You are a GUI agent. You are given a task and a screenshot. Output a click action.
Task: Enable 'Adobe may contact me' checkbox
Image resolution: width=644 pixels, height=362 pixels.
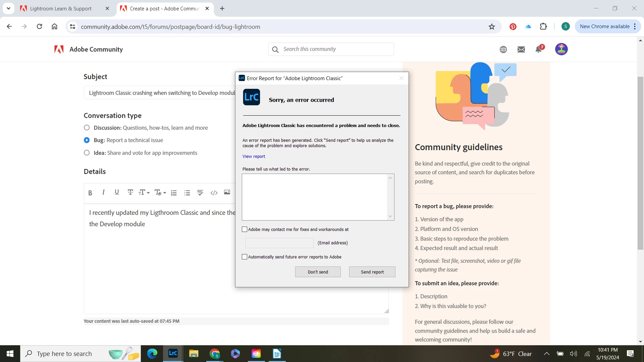tap(245, 230)
